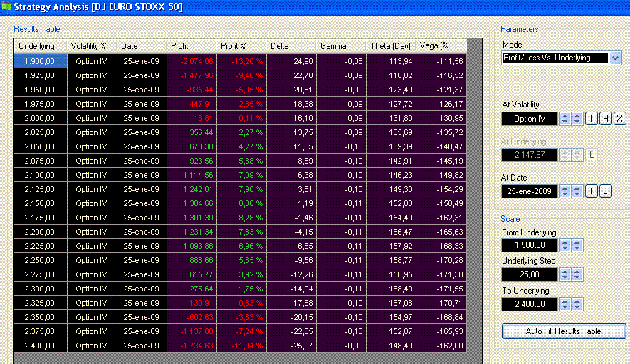The height and width of the screenshot is (364, 630).
Task: Click the stepper adjoining the L button
Action: (577, 155)
